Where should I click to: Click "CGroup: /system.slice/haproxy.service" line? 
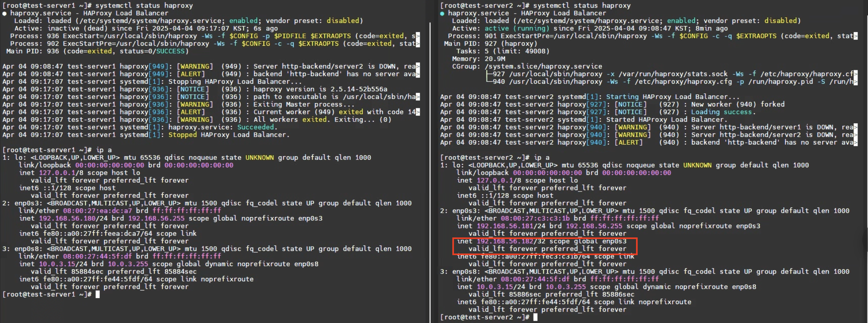[527, 66]
